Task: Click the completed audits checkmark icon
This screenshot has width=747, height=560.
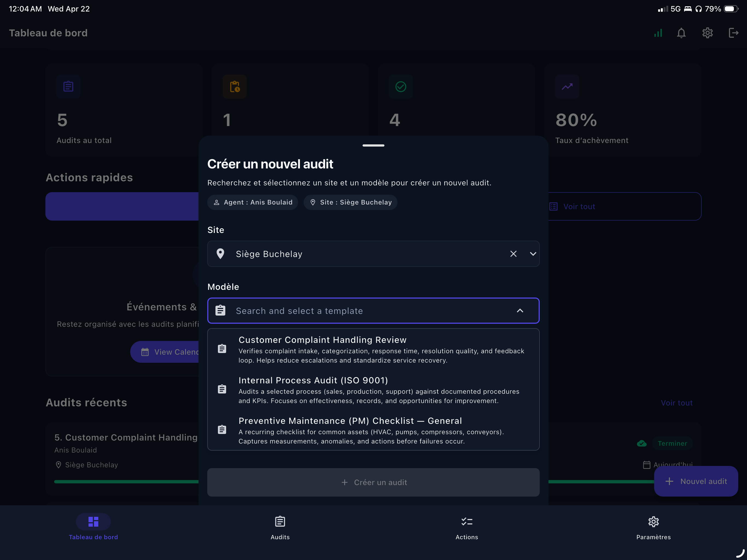Action: tap(401, 86)
